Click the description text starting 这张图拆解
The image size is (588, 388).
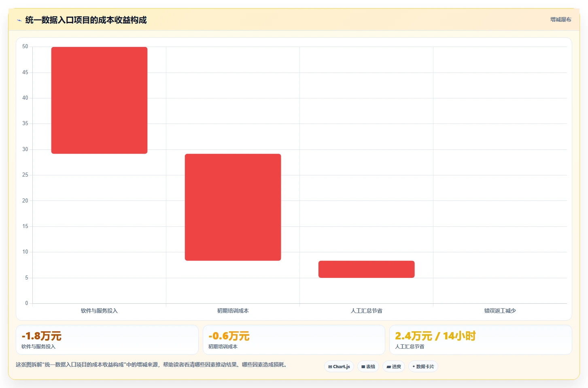[x=152, y=365]
